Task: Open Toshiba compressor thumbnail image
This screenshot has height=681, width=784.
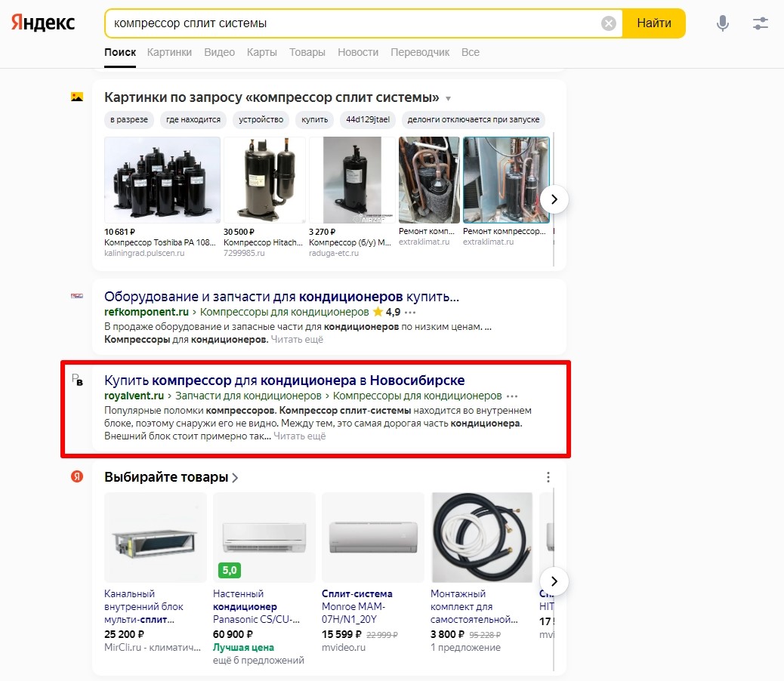Action: [162, 179]
